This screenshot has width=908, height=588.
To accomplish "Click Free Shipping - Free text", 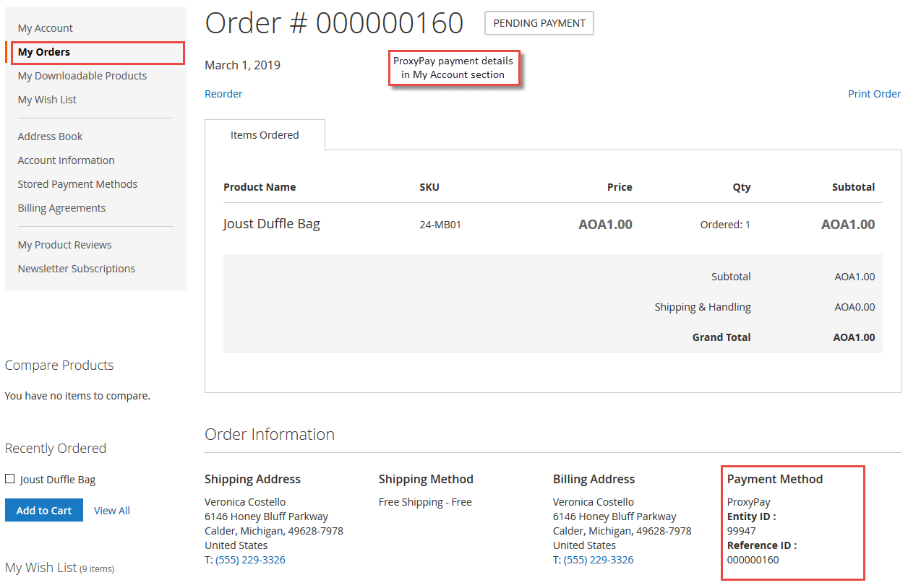I will [x=425, y=502].
